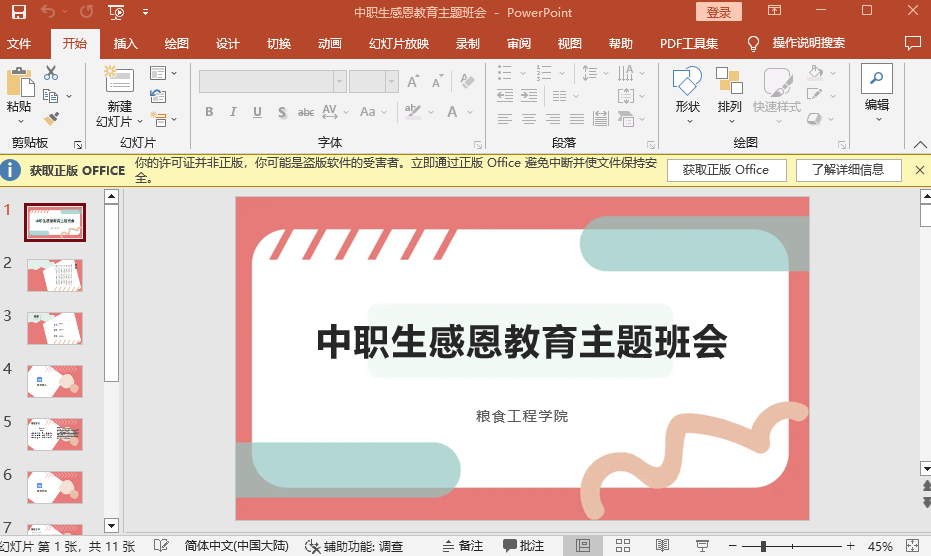Screen dimensions: 931x556
Task: Start slide show from status bar icon
Action: [702, 546]
